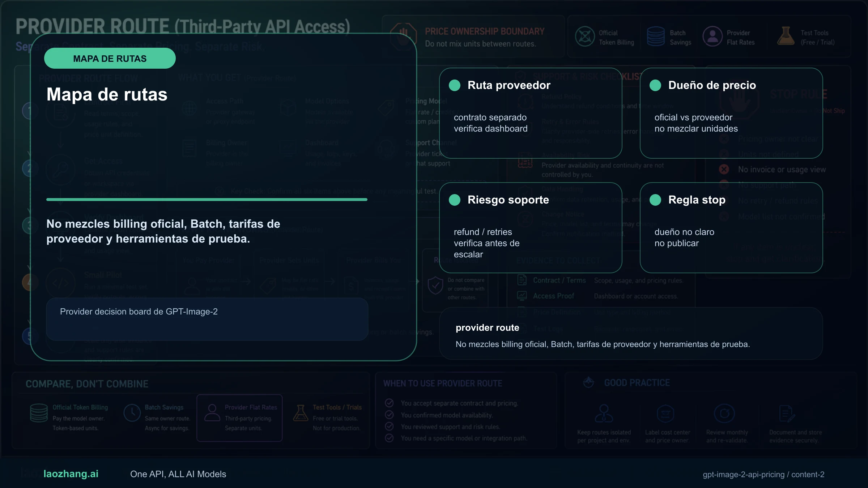Check 'You confirmed model availability'
The height and width of the screenshot is (488, 868).
[390, 415]
